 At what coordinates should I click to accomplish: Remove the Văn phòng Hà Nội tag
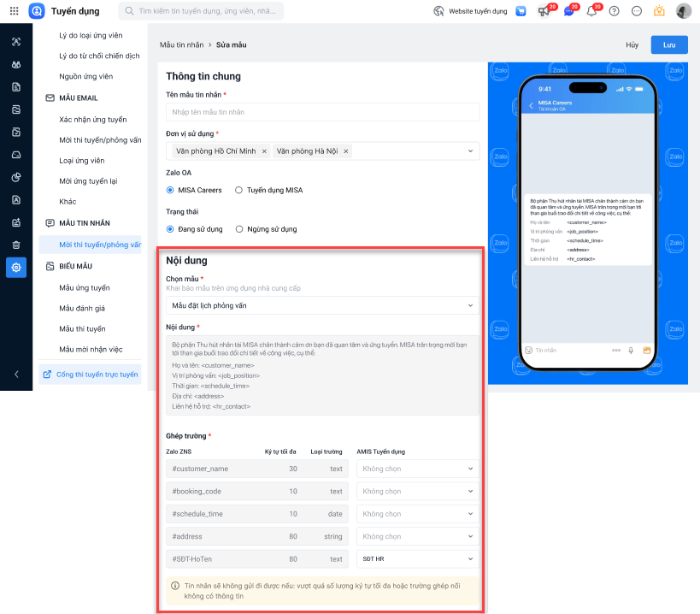[345, 151]
